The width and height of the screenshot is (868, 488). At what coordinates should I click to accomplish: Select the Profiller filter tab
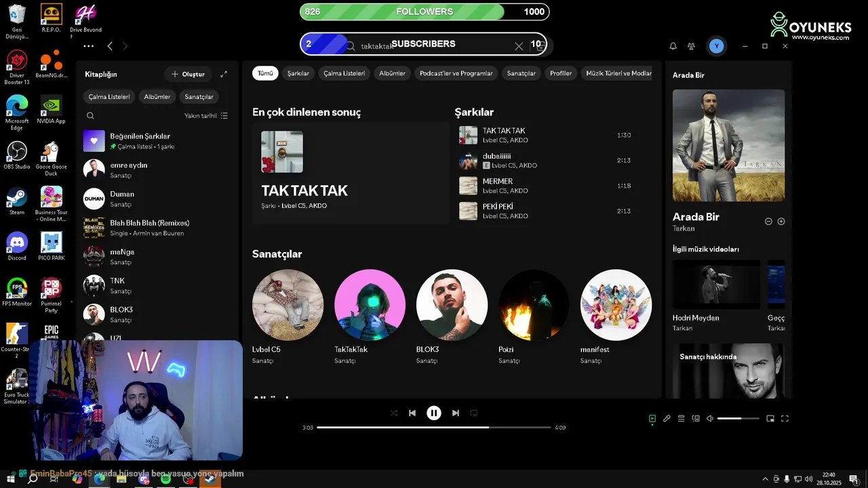click(561, 73)
